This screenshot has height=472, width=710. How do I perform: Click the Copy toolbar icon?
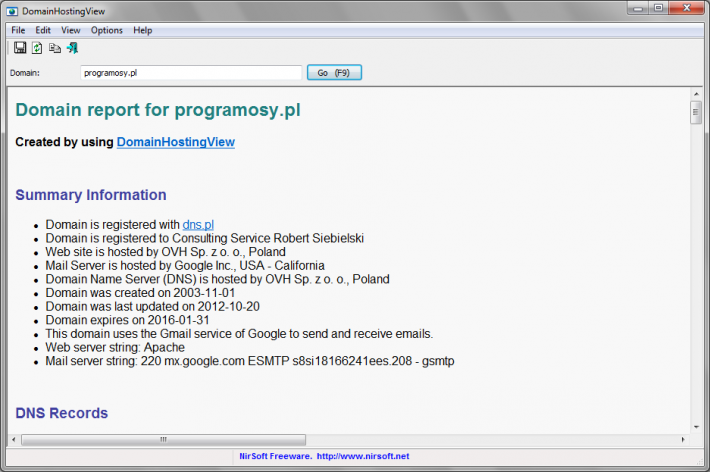55,48
